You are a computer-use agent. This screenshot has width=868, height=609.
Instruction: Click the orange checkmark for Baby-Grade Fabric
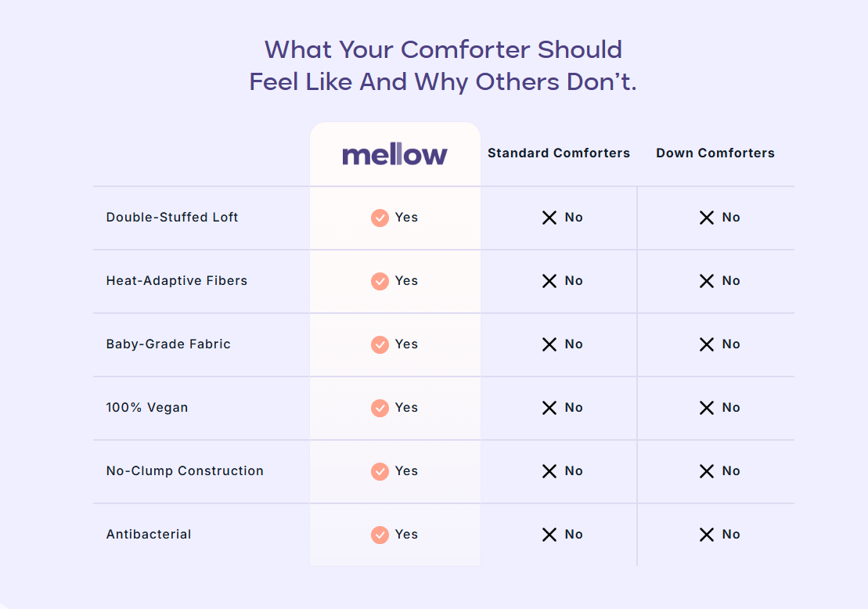coord(380,344)
